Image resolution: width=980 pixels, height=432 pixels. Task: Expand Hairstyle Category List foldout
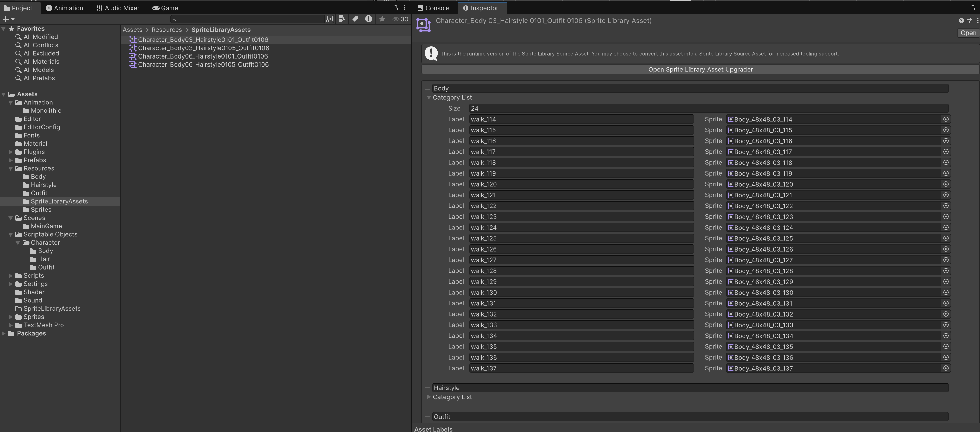[x=429, y=397]
